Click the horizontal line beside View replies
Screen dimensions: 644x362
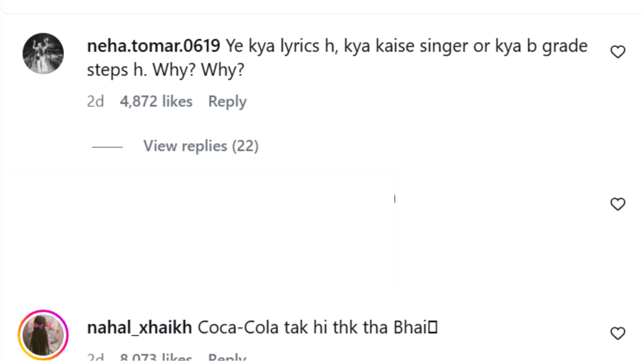pyautogui.click(x=107, y=147)
